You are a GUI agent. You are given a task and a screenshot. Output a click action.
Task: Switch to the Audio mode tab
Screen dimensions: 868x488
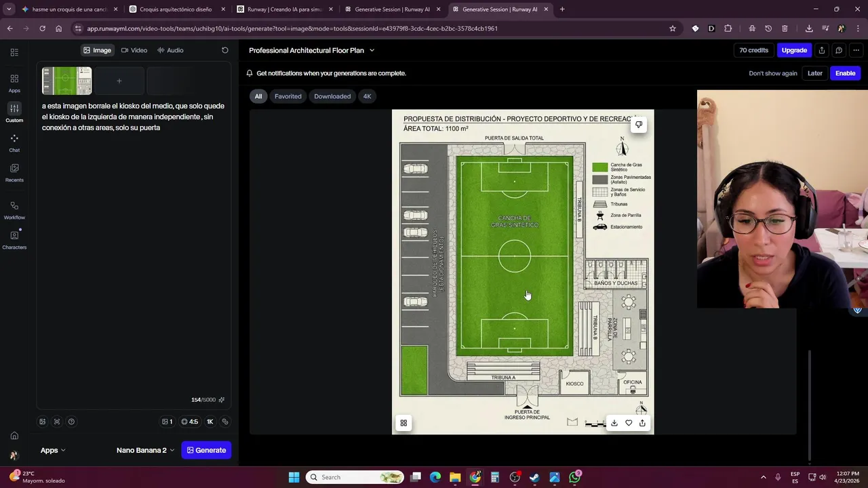point(170,50)
